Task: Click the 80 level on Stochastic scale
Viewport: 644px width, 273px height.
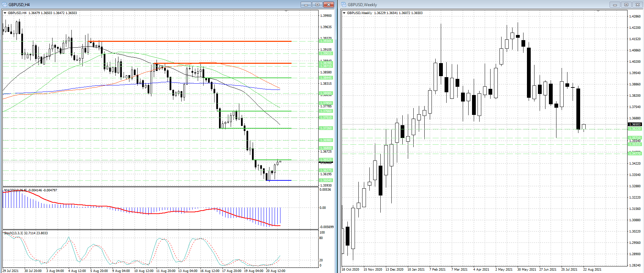Action: pyautogui.click(x=321, y=238)
